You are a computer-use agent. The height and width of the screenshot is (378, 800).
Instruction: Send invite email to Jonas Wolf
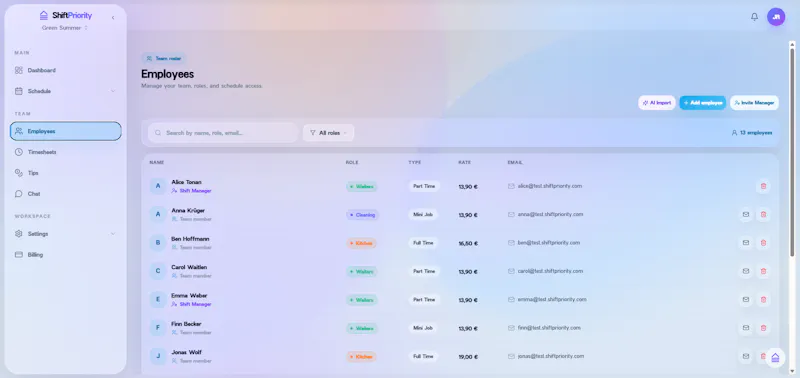pyautogui.click(x=746, y=356)
